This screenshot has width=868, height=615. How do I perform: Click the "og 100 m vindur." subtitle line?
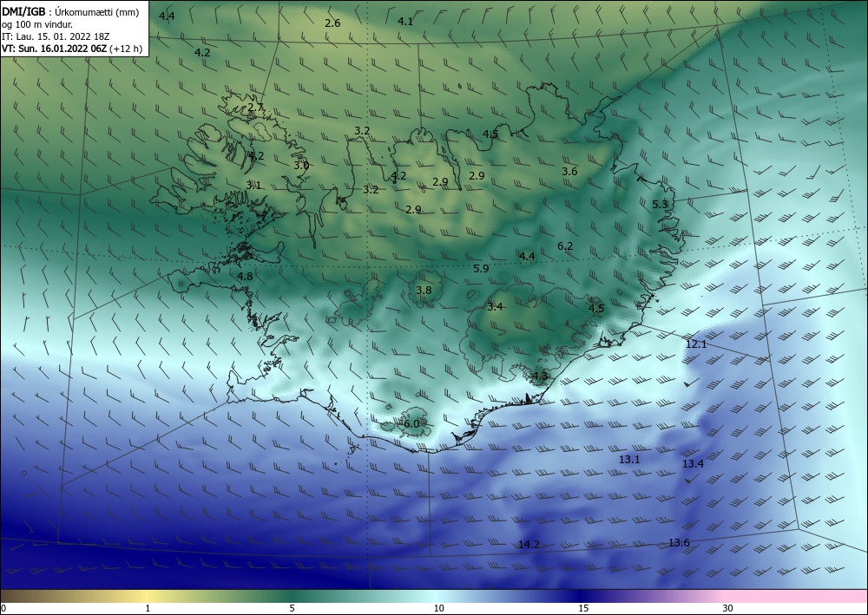click(x=37, y=24)
